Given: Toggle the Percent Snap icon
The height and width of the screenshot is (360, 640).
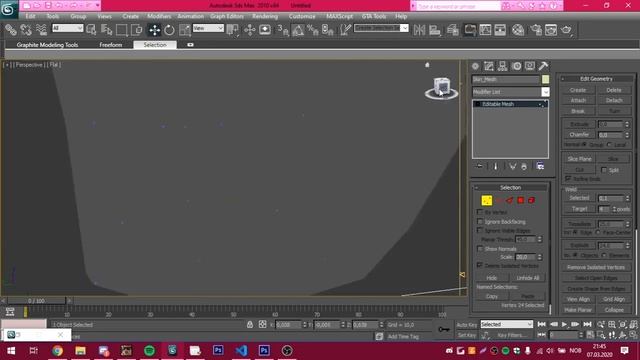Looking at the screenshot, I should point(313,29).
